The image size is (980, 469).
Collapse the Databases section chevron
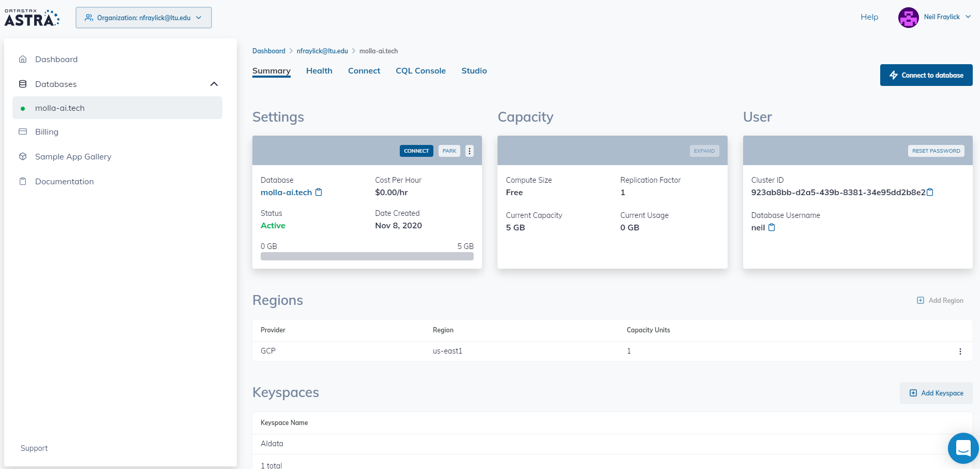(x=214, y=84)
